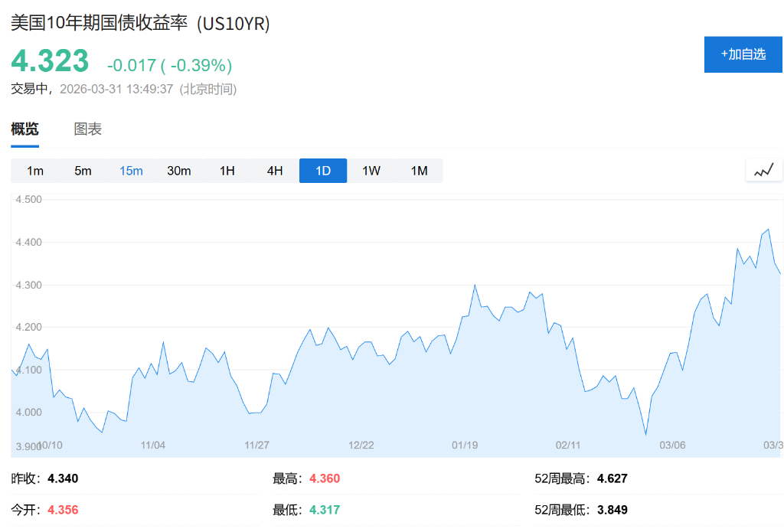This screenshot has width=784, height=532.
Task: Switch to the 1W timeframe
Action: pyautogui.click(x=371, y=170)
